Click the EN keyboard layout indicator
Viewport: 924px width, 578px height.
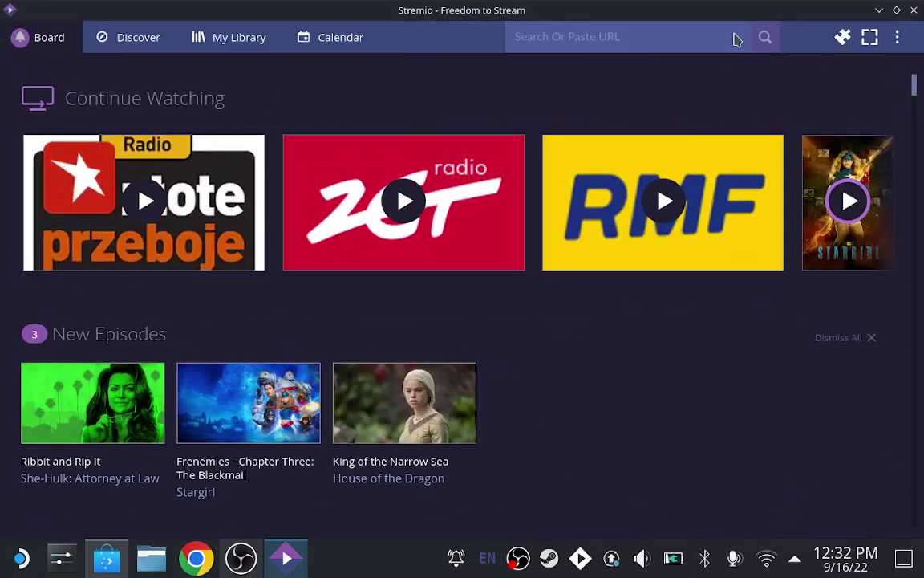tap(488, 558)
